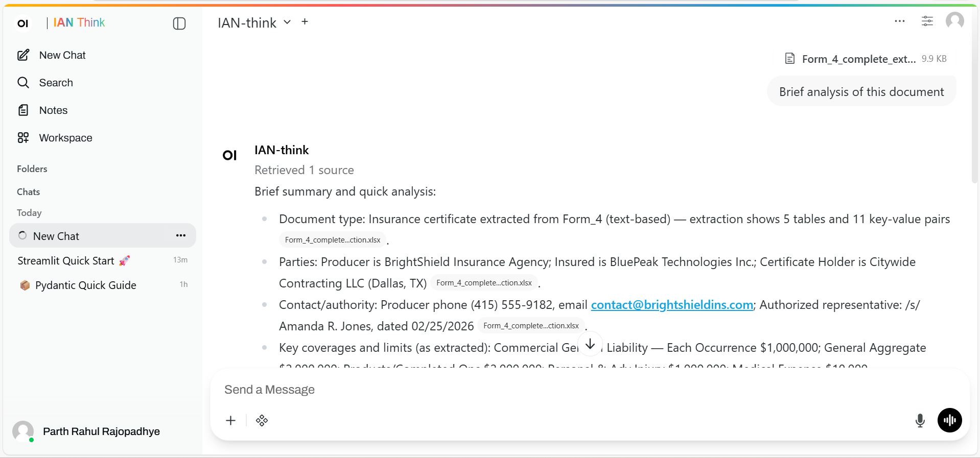
Task: Expand the Retrieved 1 source section
Action: click(x=304, y=170)
